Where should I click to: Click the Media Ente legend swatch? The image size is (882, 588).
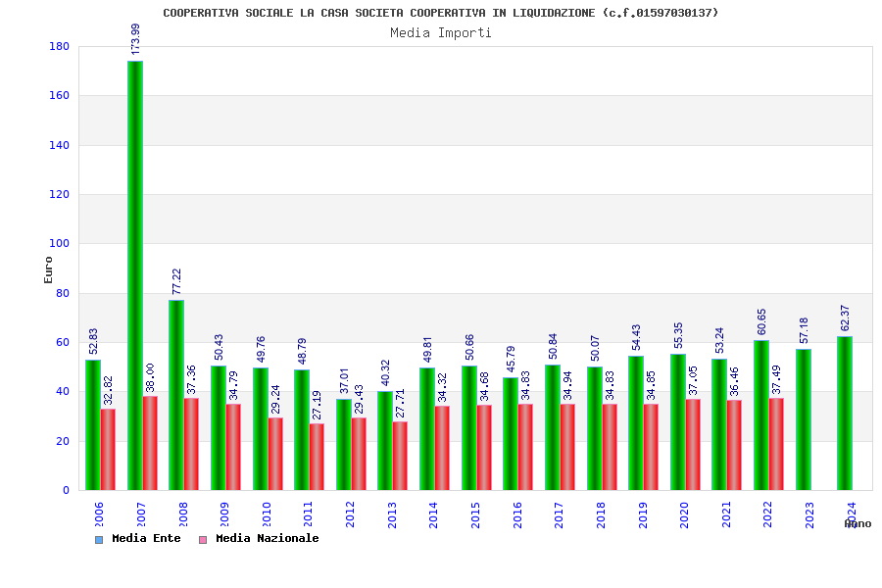[99, 540]
